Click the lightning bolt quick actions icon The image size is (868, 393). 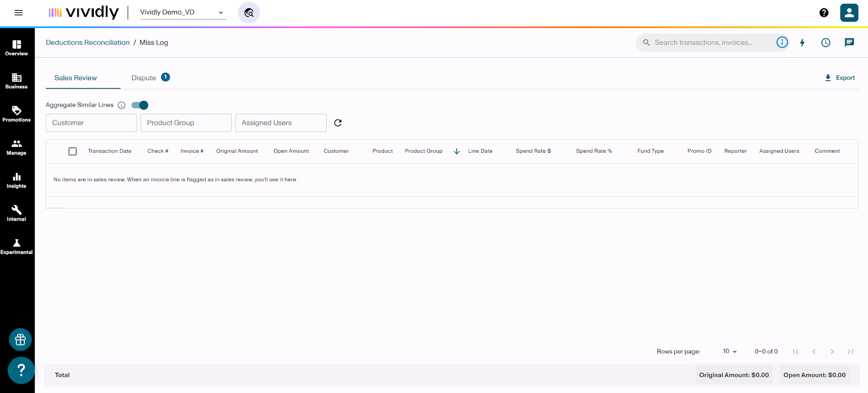point(802,43)
